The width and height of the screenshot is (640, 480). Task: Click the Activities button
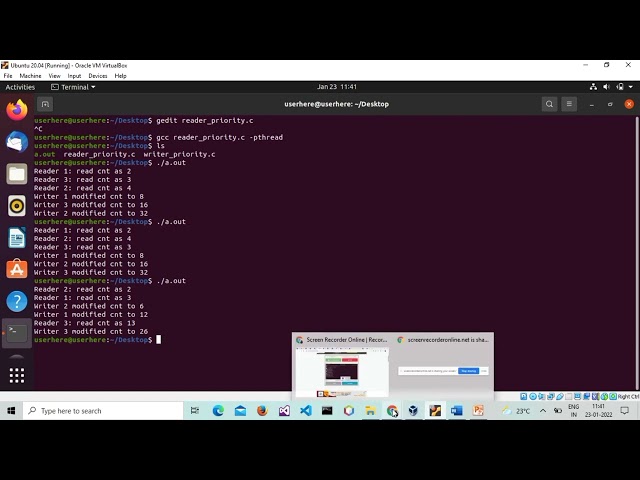[x=20, y=87]
